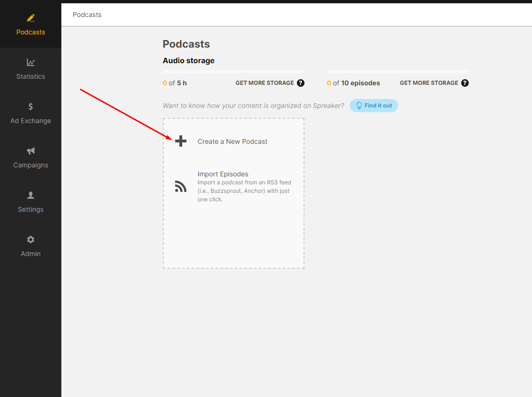
Task: Select the Podcasts breadcrumb in top bar
Action: point(87,15)
